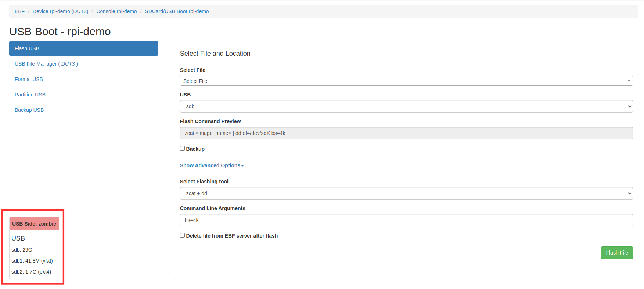Open the Backup USB section

coord(29,110)
